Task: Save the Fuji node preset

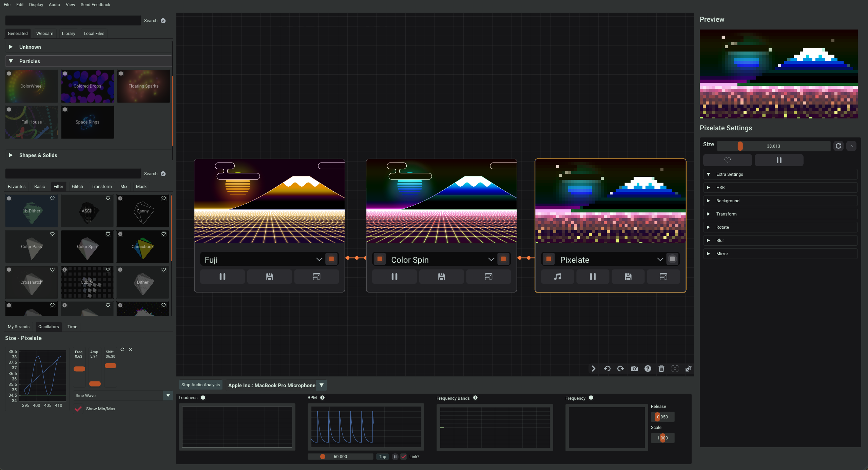Action: pos(269,277)
